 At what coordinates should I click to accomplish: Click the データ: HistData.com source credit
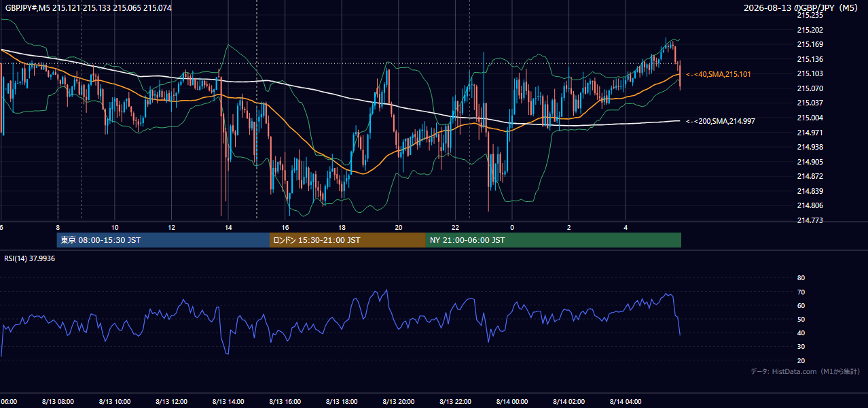click(x=805, y=372)
